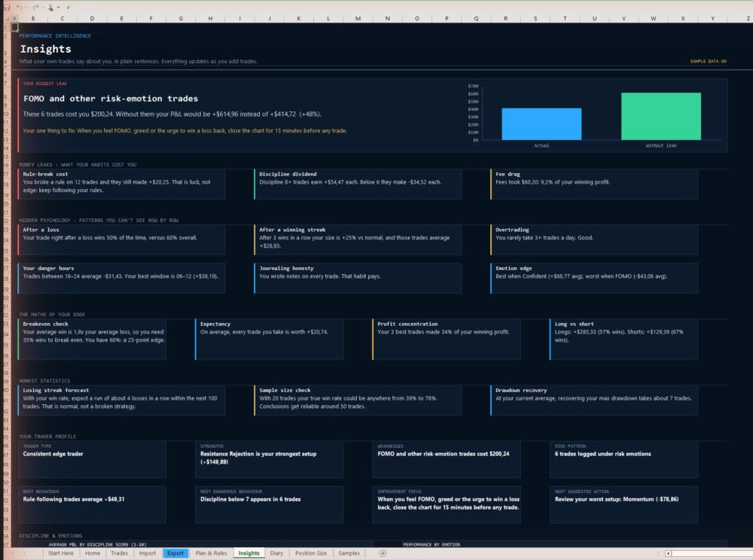
Task: Click the 'Breakeven check' card title
Action: click(46, 324)
